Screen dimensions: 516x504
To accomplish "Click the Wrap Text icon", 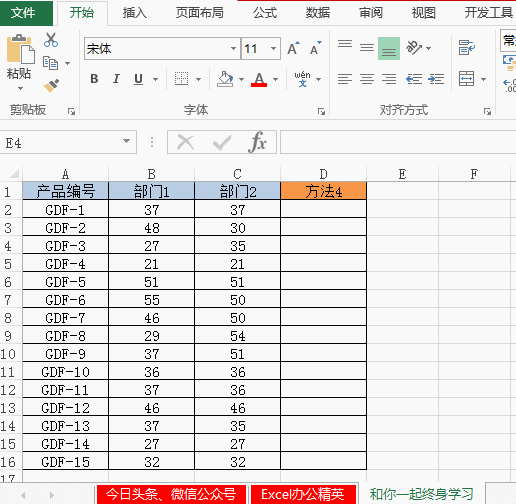I will (467, 48).
